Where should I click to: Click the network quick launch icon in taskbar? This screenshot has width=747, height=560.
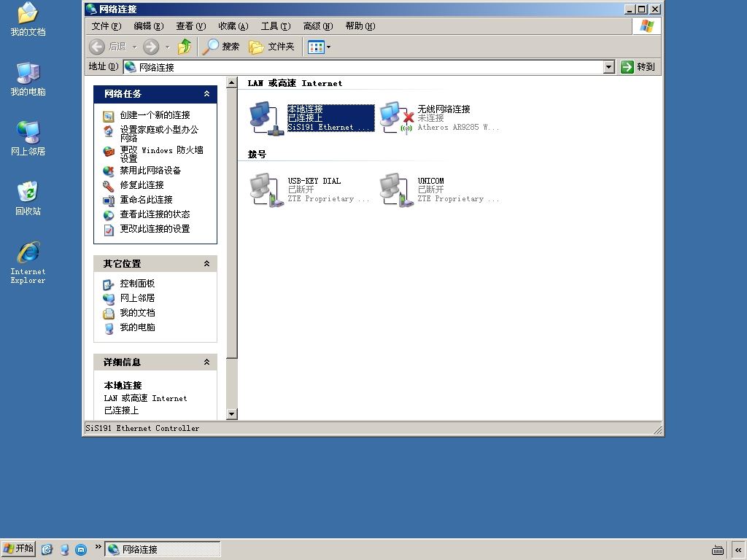pyautogui.click(x=64, y=549)
